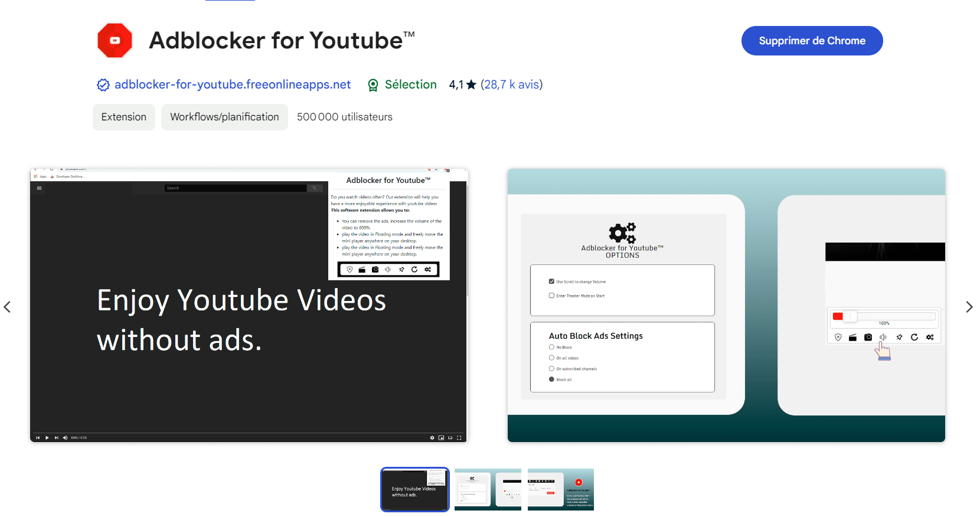The image size is (980, 517).
Task: Click the Supprimer de Chrome button
Action: pyautogui.click(x=812, y=41)
